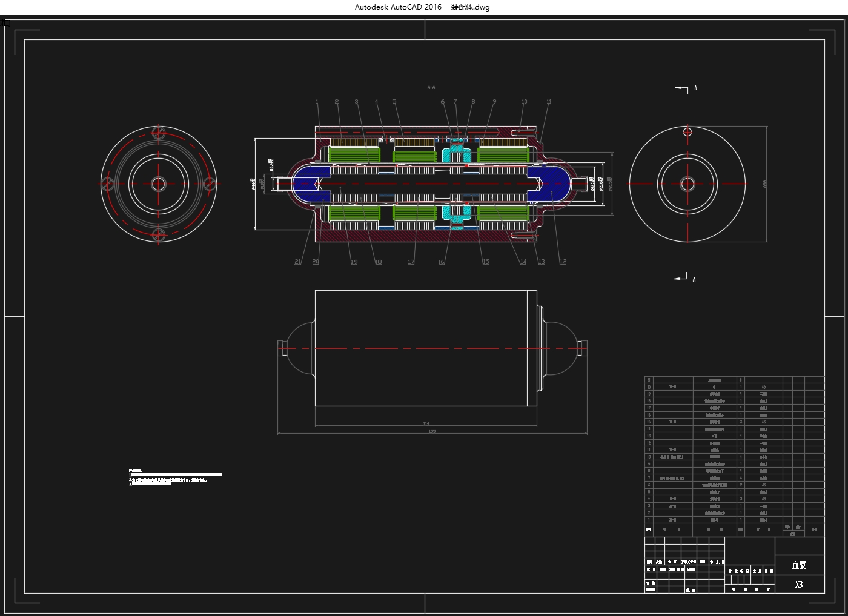Click the A-A section view label
848x616 pixels.
tap(431, 87)
